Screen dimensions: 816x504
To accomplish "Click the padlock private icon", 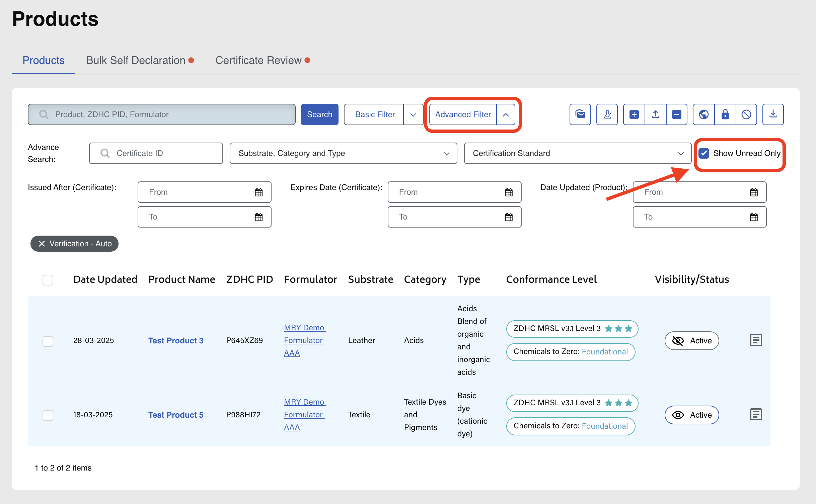I will click(x=725, y=114).
